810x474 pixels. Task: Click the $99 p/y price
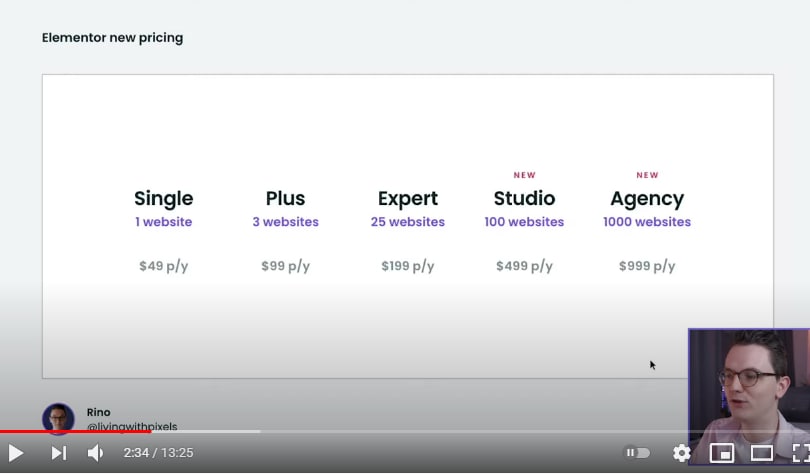pos(285,266)
